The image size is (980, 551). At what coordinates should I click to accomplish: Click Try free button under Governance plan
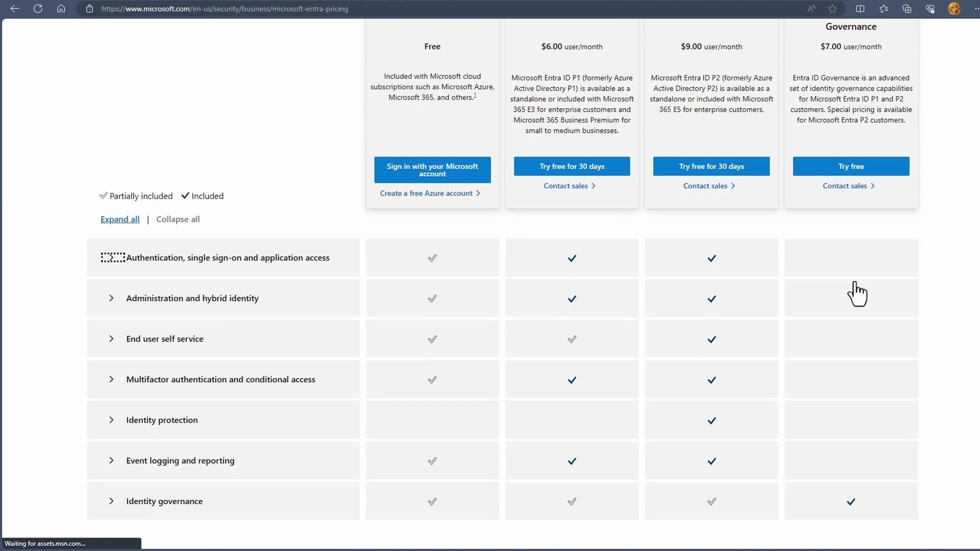(851, 166)
